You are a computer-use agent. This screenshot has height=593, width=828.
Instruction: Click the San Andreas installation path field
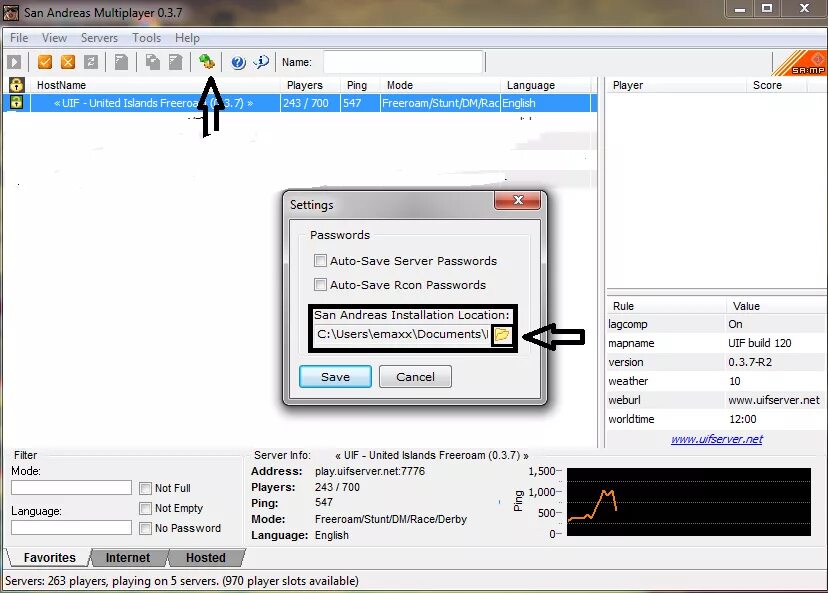[402, 334]
